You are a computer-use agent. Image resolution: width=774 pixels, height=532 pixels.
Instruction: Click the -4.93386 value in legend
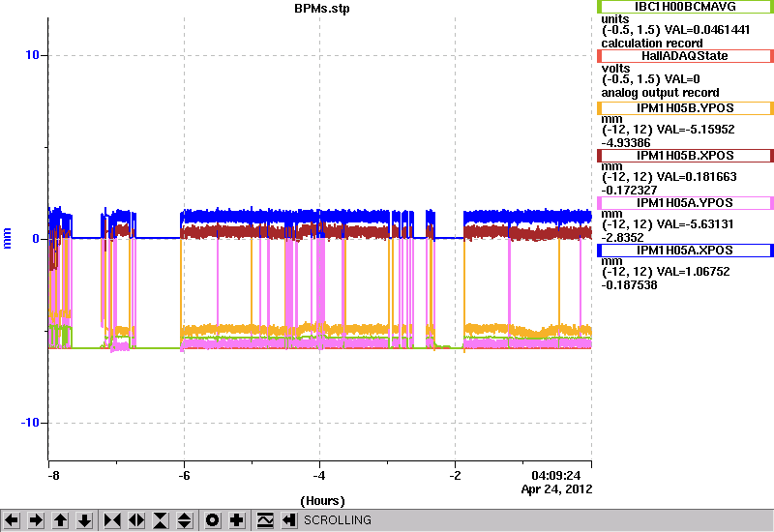[x=626, y=143]
